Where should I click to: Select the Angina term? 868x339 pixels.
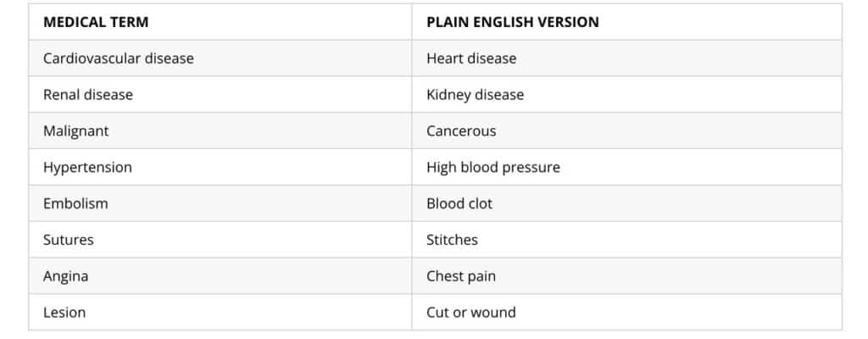65,276
